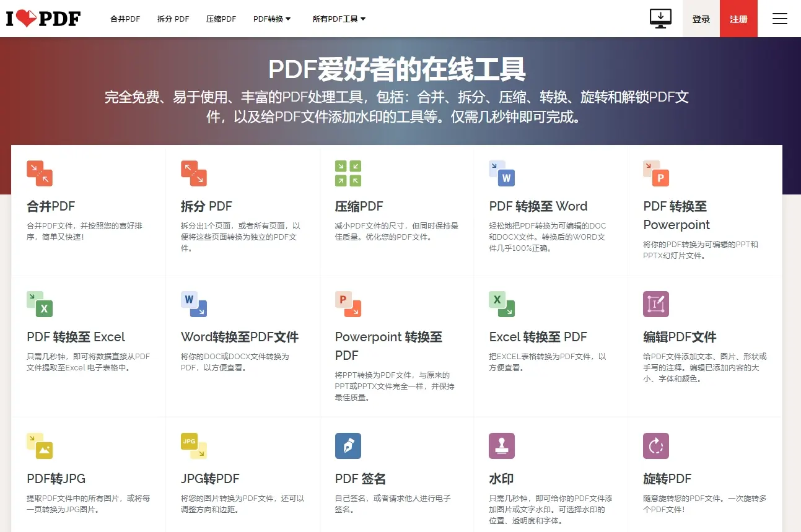Open the 所有PDF工具 dropdown

(339, 19)
